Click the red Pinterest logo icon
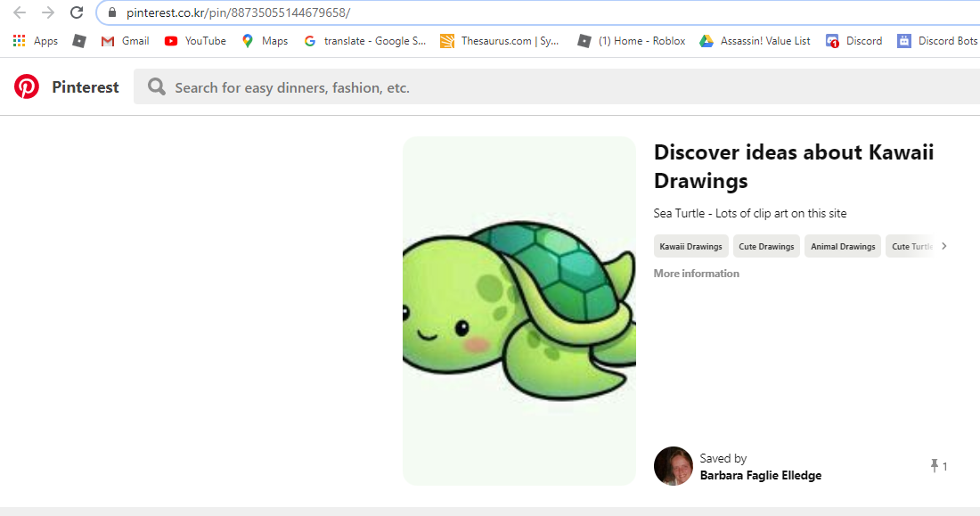 tap(27, 87)
